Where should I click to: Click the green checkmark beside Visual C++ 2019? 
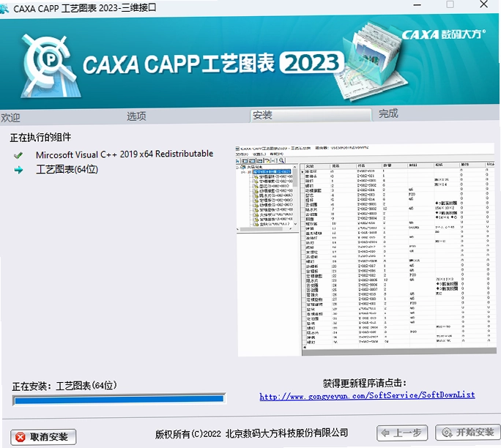point(18,155)
